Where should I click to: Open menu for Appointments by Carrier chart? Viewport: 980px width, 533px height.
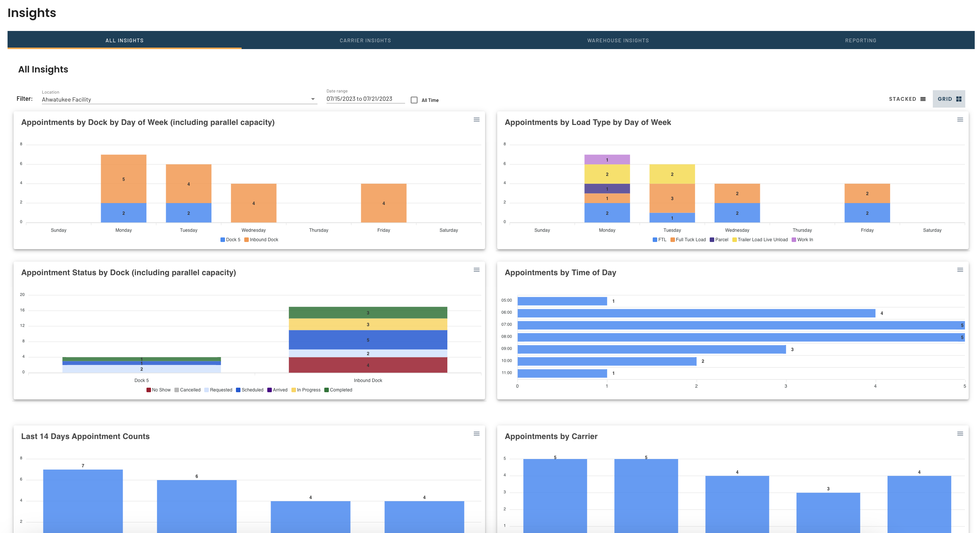(960, 434)
